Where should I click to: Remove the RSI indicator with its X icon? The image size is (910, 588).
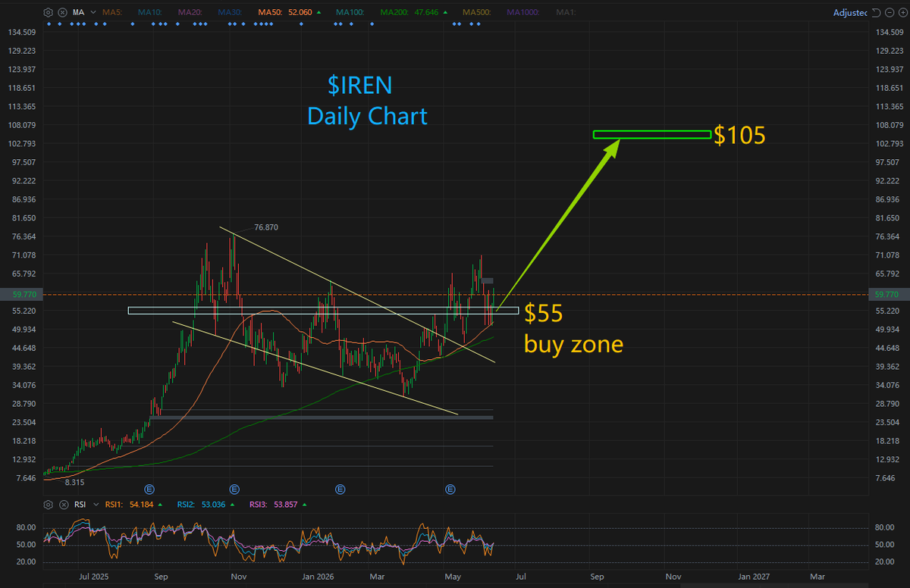pyautogui.click(x=64, y=505)
